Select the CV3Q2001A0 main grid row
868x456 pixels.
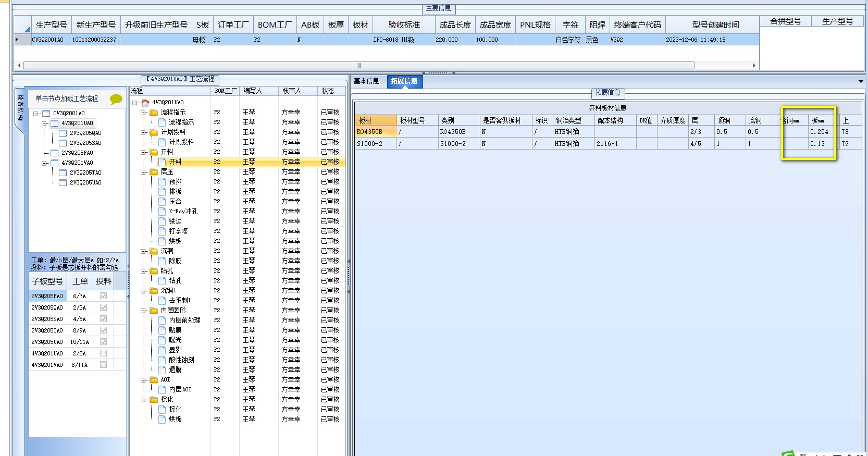click(386, 40)
